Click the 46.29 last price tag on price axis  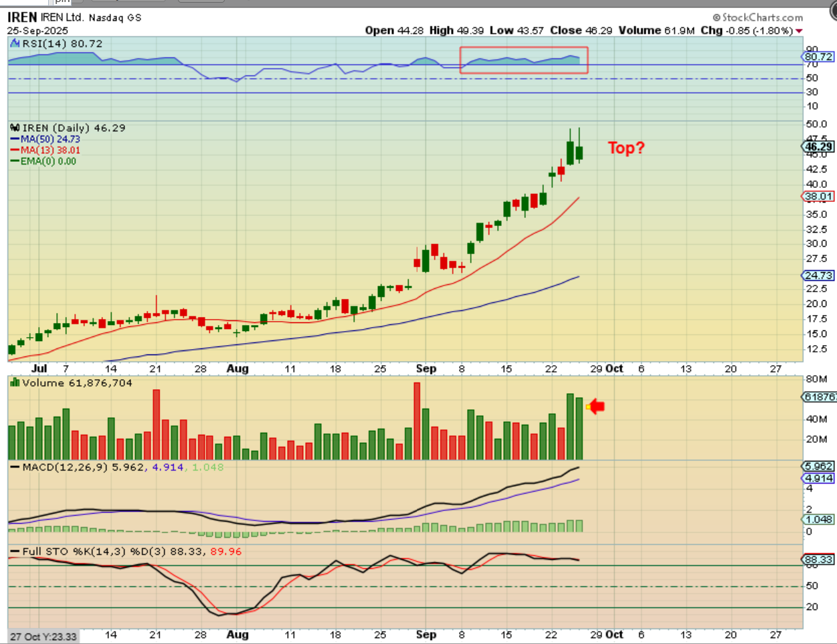[x=818, y=146]
